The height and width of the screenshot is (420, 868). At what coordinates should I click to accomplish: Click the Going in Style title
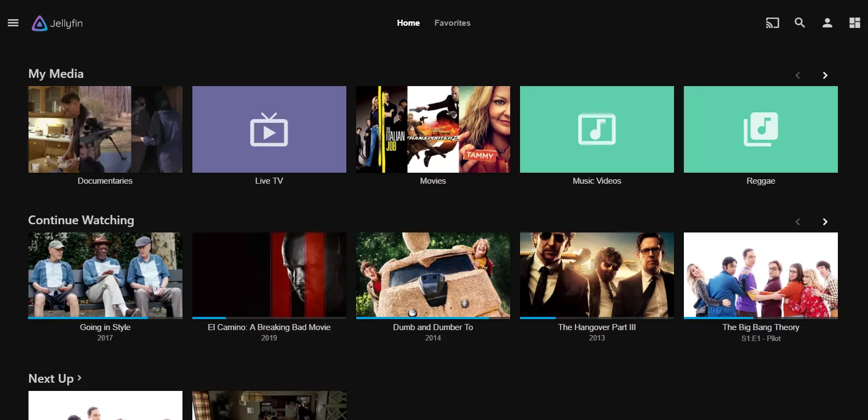click(105, 327)
